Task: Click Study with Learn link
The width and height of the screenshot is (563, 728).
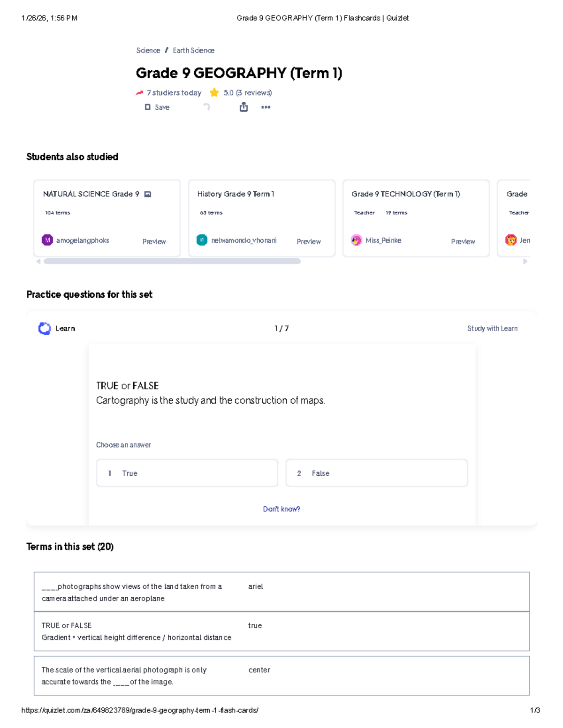Action: (x=493, y=329)
